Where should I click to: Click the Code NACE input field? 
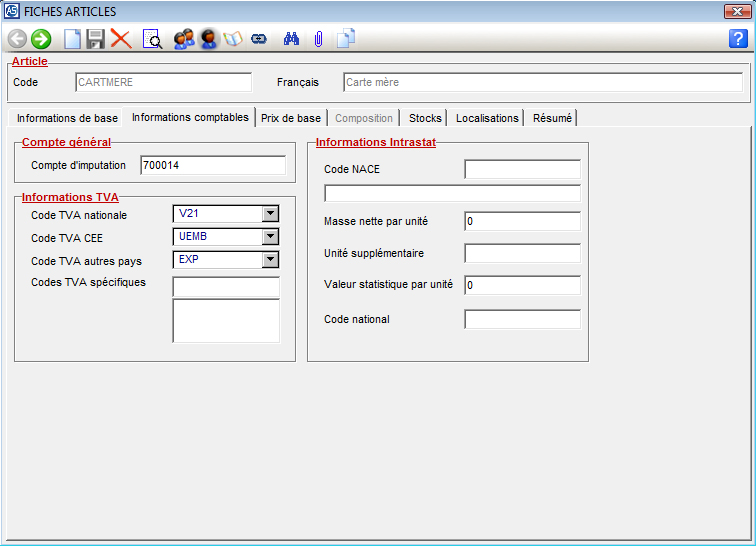pyautogui.click(x=522, y=169)
